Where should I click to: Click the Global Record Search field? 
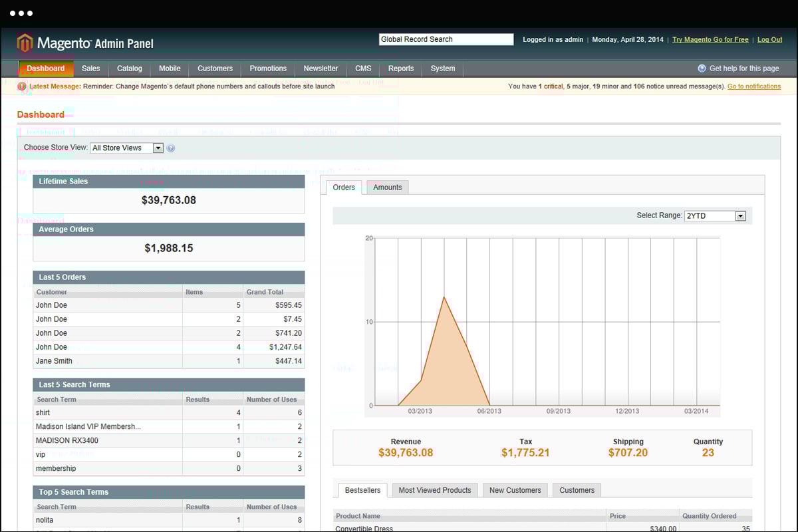(x=446, y=40)
